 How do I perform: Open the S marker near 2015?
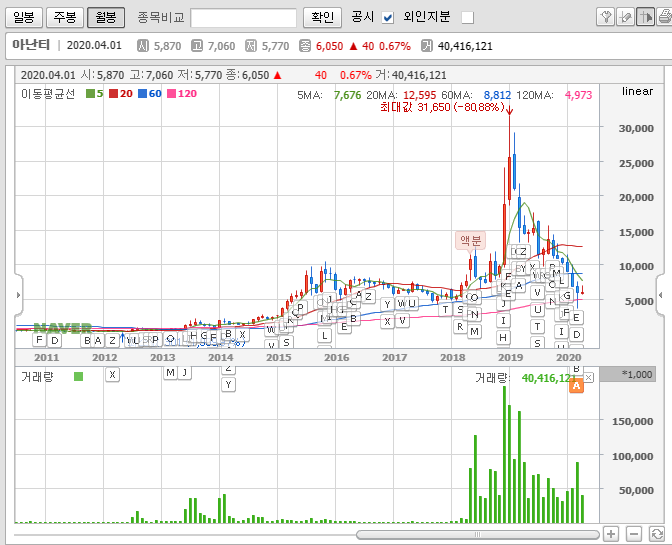tap(286, 342)
